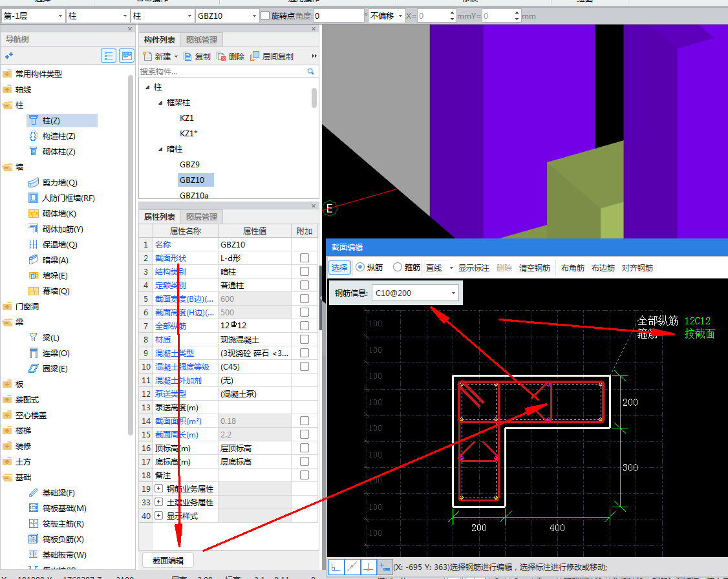Select KZ1 in the component list

click(187, 118)
